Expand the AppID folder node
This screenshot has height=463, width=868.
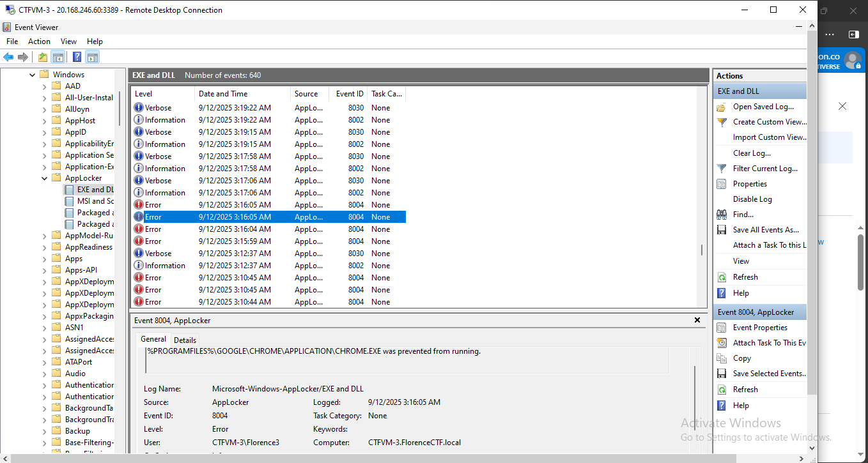[45, 132]
